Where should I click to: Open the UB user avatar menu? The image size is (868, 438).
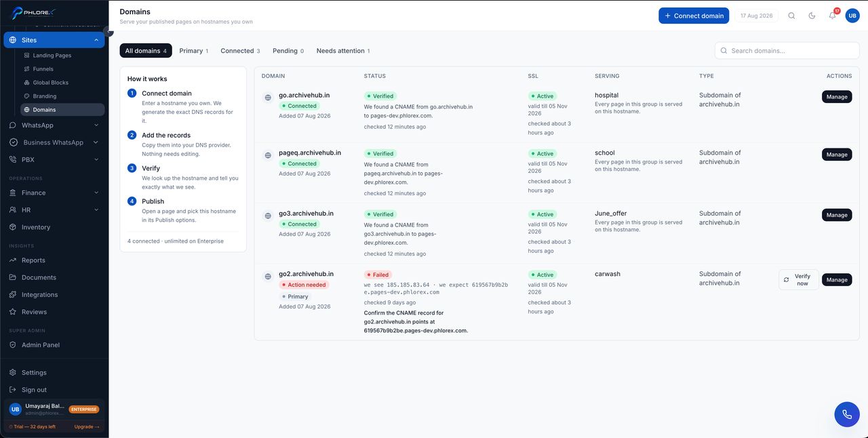tap(852, 16)
